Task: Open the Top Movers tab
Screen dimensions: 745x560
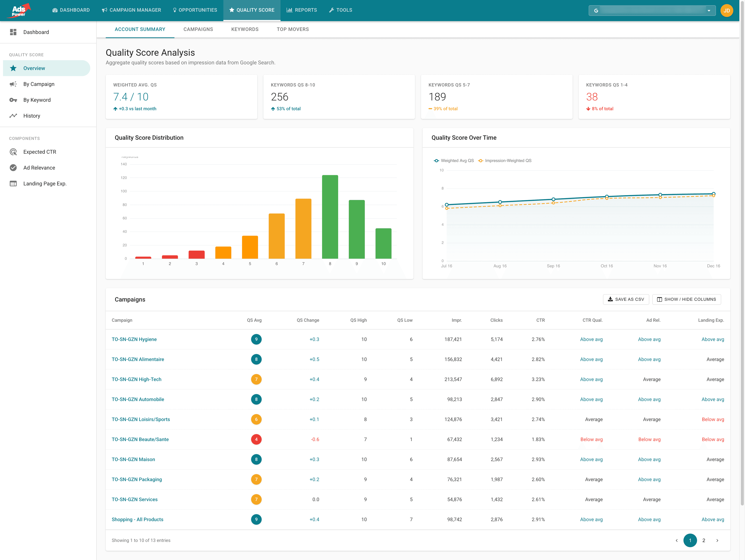Action: (x=293, y=29)
